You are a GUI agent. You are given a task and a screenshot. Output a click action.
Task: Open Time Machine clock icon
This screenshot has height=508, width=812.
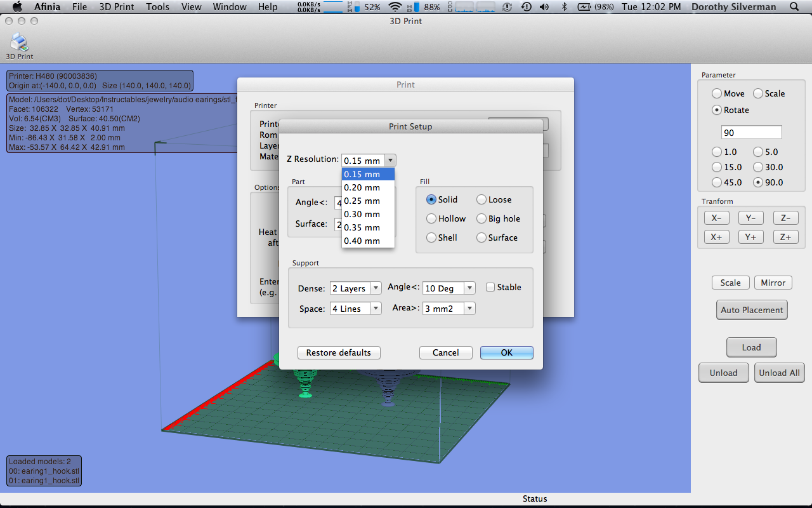[526, 7]
